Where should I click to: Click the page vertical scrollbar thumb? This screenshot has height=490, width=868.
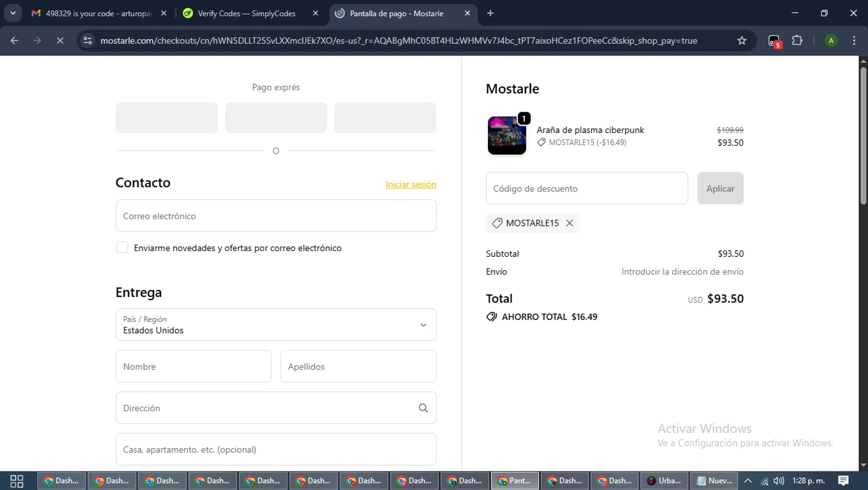click(x=863, y=136)
